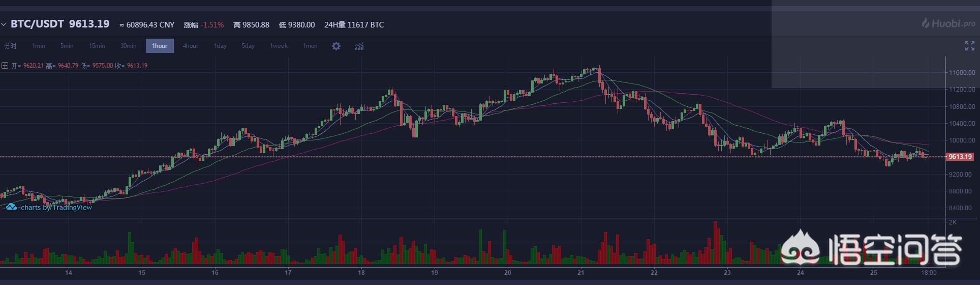The height and width of the screenshot is (285, 980).
Task: Expand the BTC/USDT pair selector chevron
Action: 4,24
